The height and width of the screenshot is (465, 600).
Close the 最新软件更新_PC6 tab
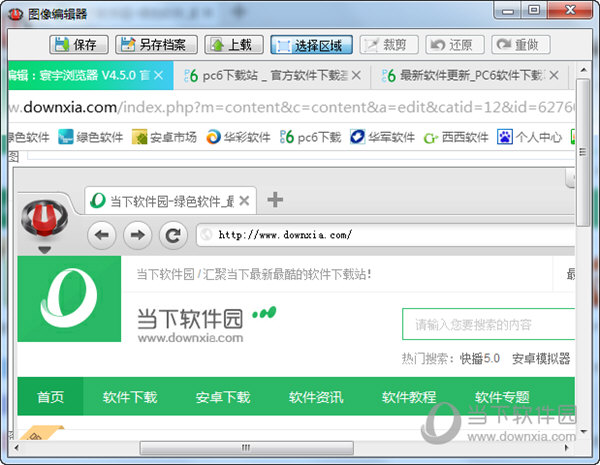pyautogui.click(x=554, y=75)
